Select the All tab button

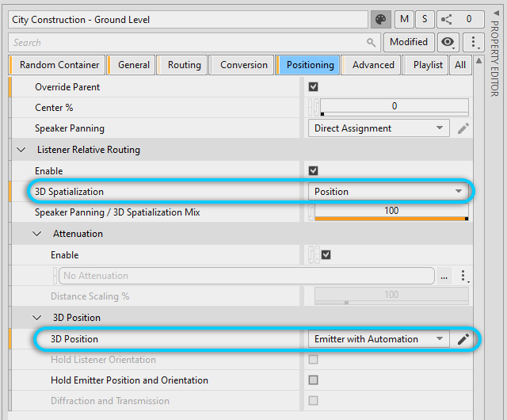[x=460, y=65]
